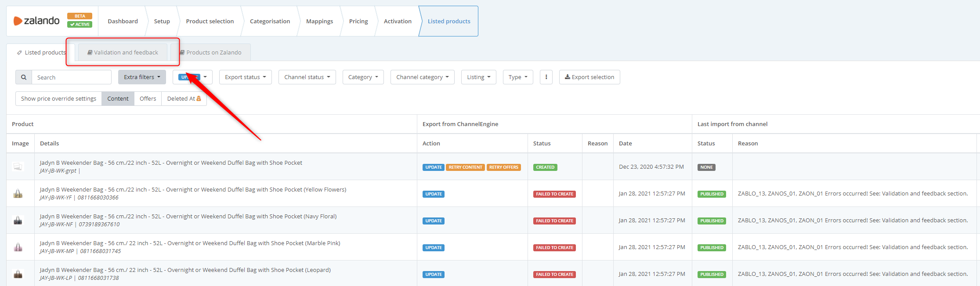Click UPDATE action for Yellow Flowers row

click(x=434, y=194)
